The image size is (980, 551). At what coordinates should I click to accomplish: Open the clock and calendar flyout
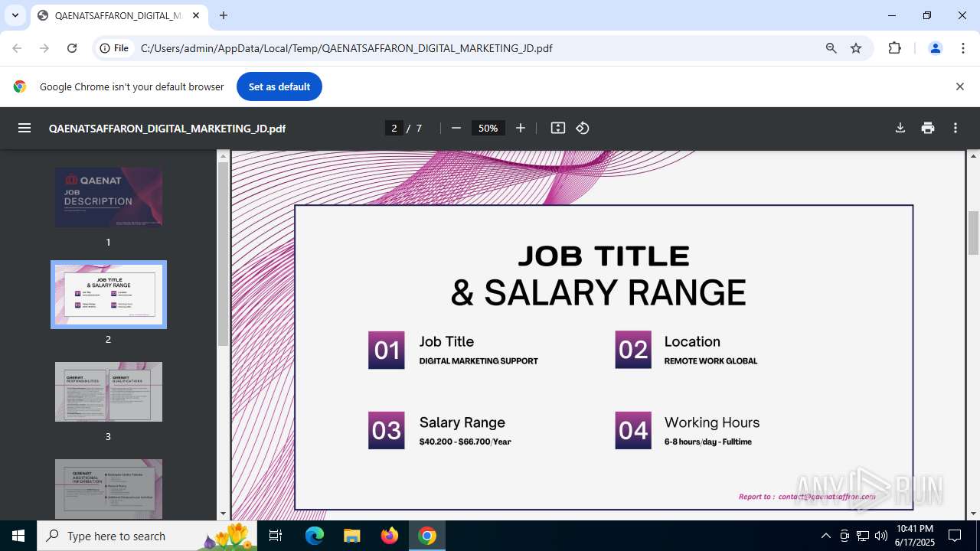pos(915,536)
